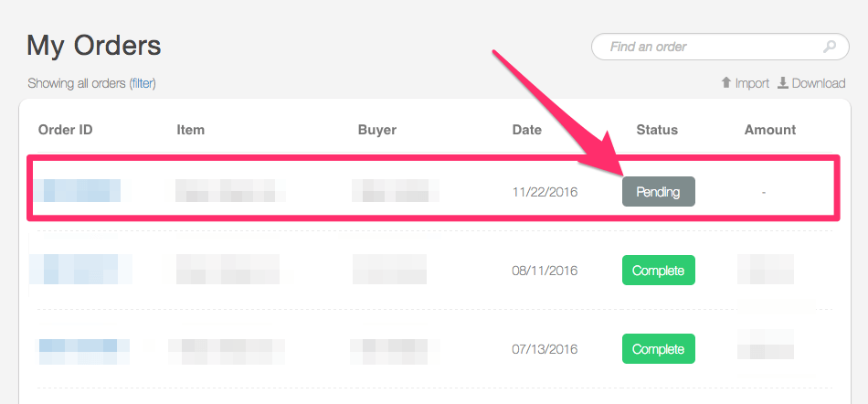
Task: Open the blurred order ID of the pending order
Action: (80, 191)
